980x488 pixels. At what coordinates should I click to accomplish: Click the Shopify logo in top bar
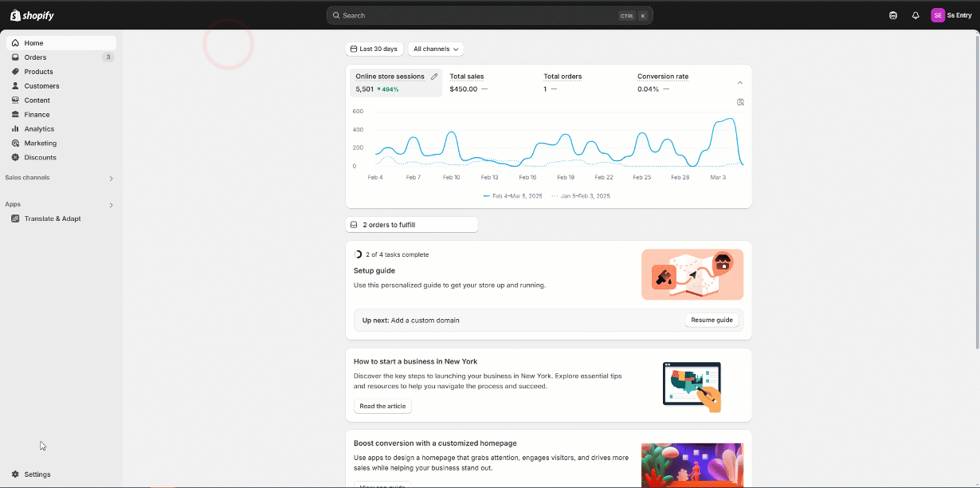click(33, 15)
